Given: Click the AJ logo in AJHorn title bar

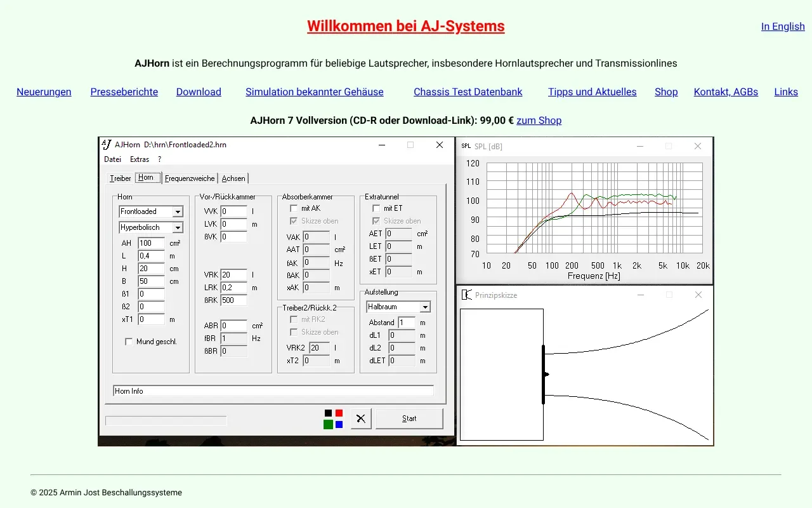Looking at the screenshot, I should pos(107,145).
